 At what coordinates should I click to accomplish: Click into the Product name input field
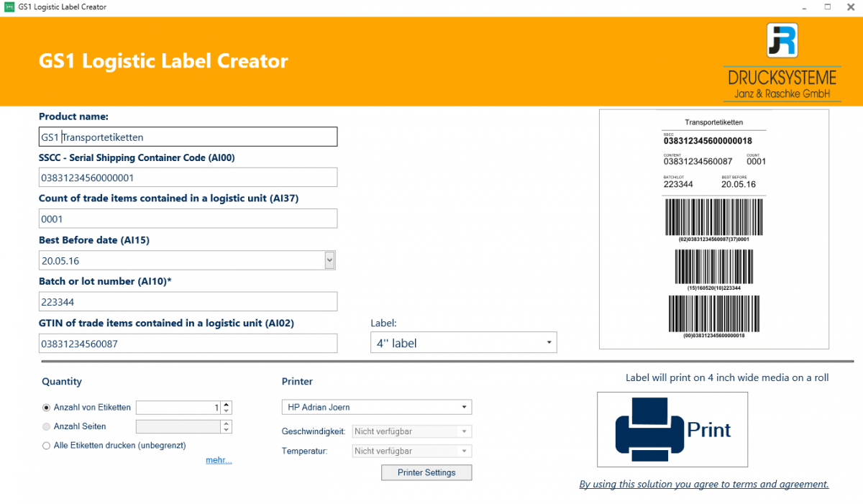point(187,136)
